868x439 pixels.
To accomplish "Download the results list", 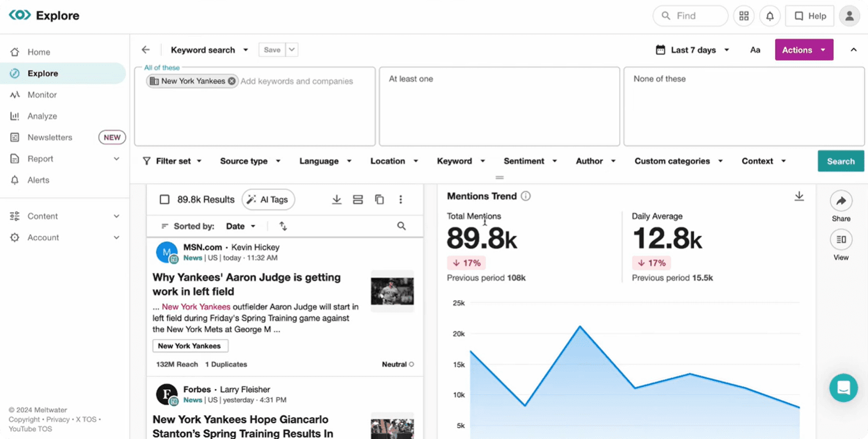I will (x=337, y=200).
